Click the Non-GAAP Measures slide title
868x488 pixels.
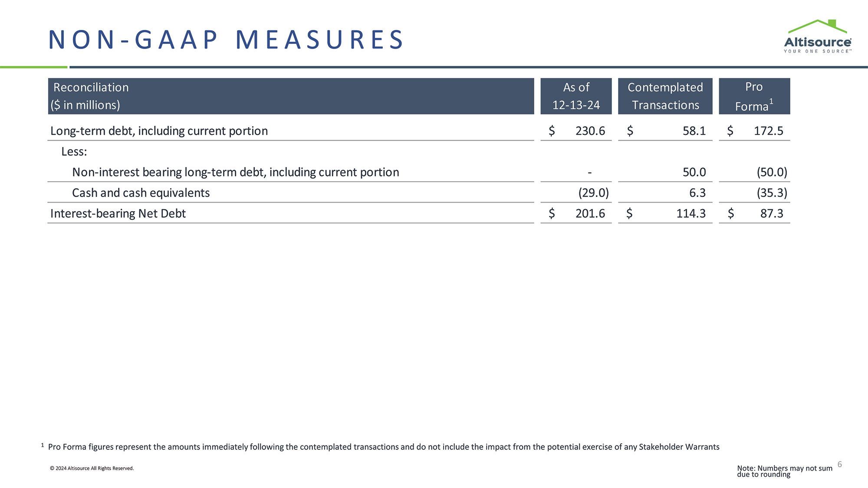tap(226, 40)
